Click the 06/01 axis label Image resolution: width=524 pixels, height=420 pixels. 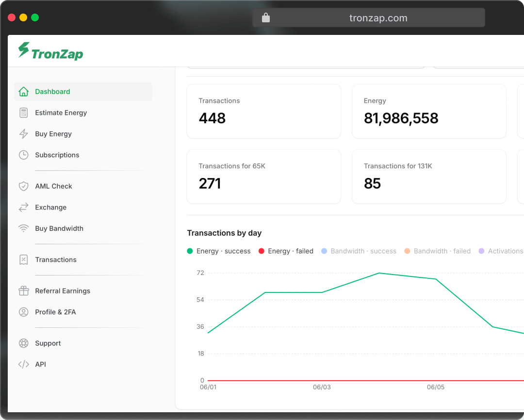tap(208, 387)
